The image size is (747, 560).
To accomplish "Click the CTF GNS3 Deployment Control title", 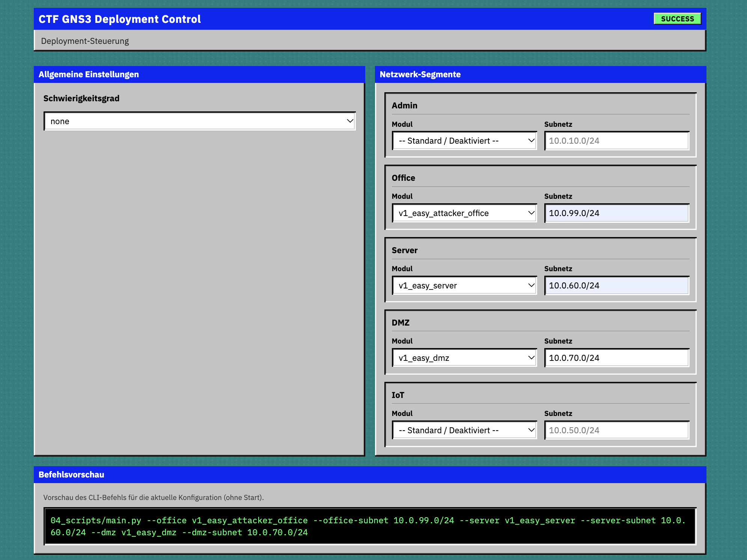I will (120, 19).
